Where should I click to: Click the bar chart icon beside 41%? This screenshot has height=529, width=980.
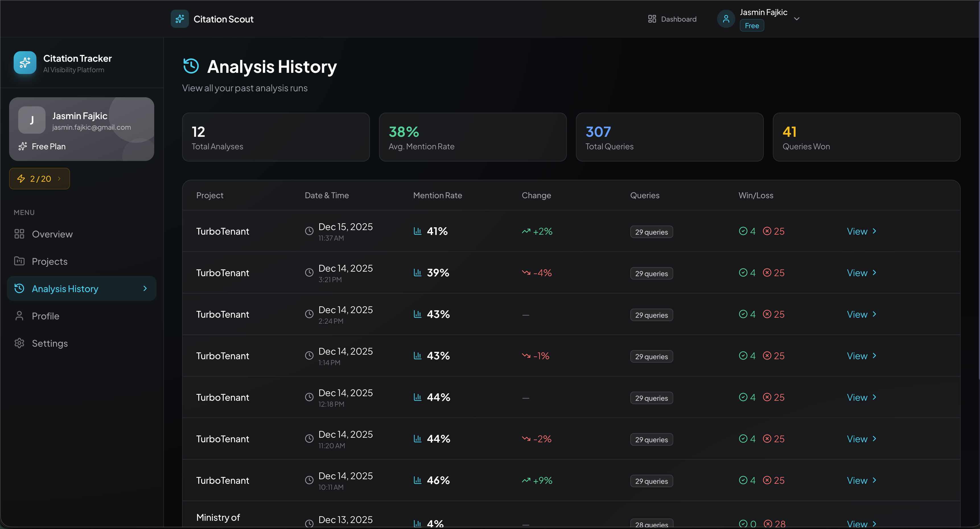tap(417, 231)
